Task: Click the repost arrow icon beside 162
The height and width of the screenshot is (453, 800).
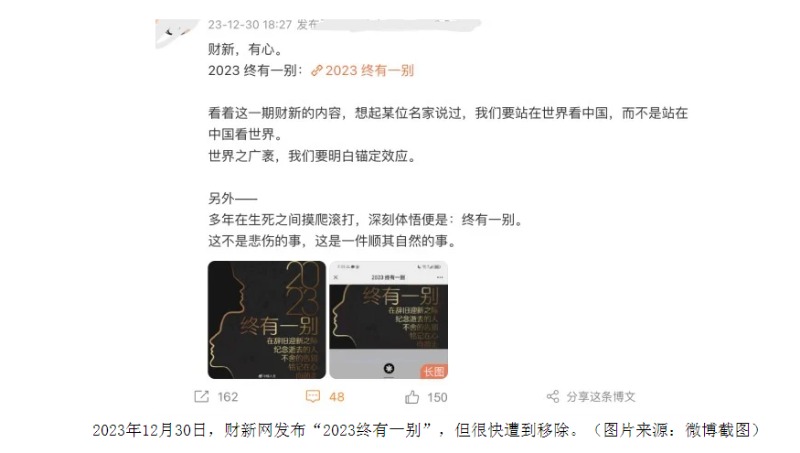Action: [202, 396]
